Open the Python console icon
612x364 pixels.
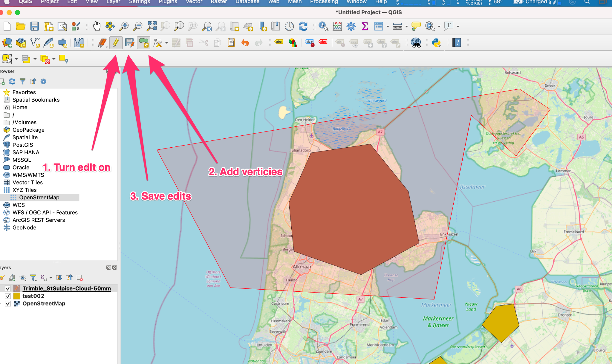436,43
